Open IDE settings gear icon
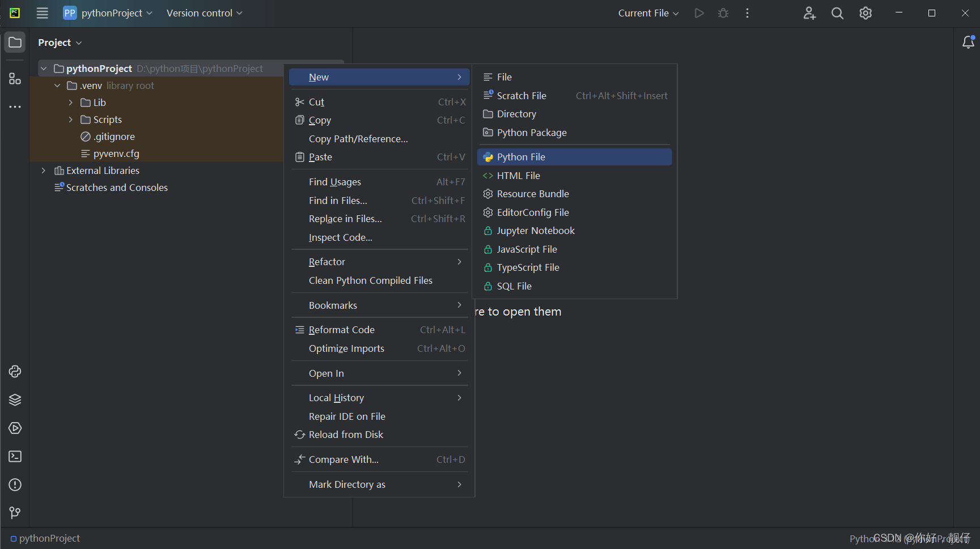This screenshot has height=549, width=980. (x=866, y=13)
